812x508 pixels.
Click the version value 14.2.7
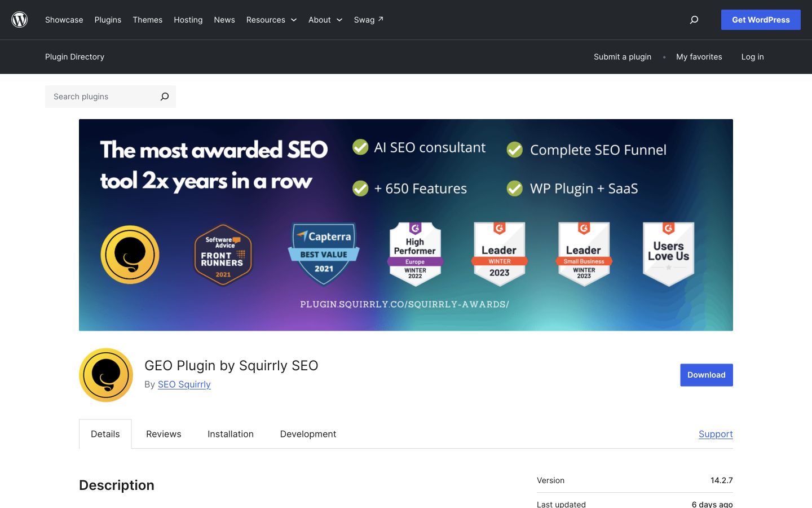(x=722, y=480)
